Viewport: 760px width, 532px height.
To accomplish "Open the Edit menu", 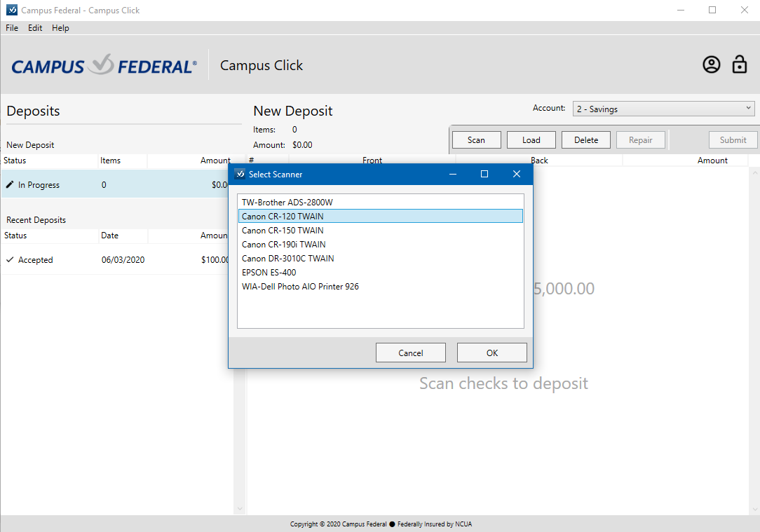I will pyautogui.click(x=35, y=28).
